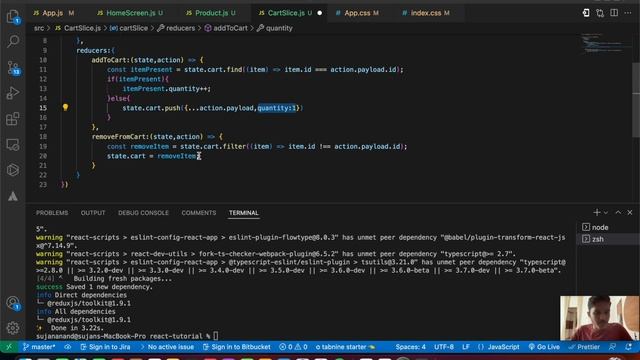Open the Accounts menu icon
Viewport: 640px width, 360px height.
click(x=13, y=303)
